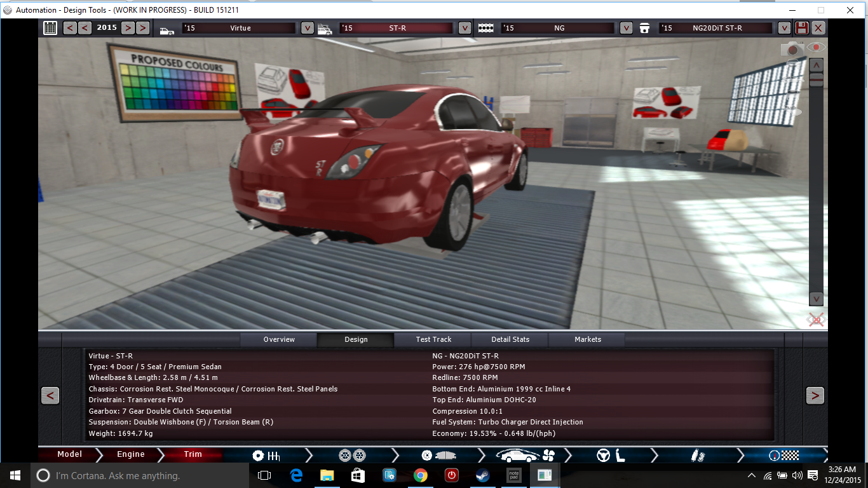Open Task View on the taskbar
This screenshot has height=488, width=868.
pyautogui.click(x=264, y=475)
